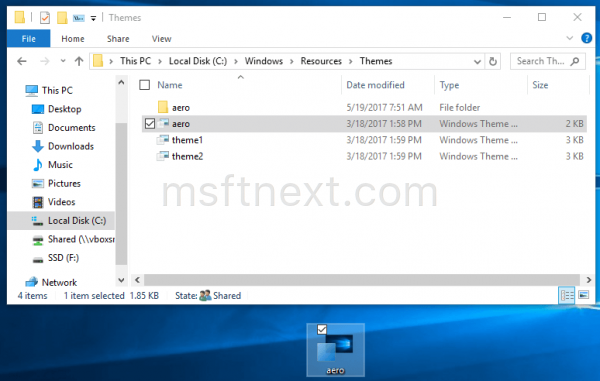Click the 3/18/2017 1:58 PM date cell
This screenshot has width=600, height=381.
[384, 124]
